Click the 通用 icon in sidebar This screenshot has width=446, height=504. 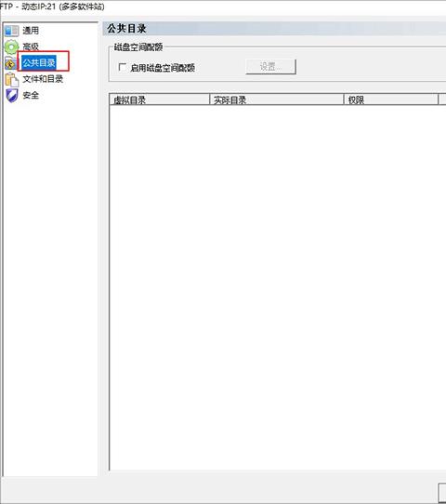[12, 31]
